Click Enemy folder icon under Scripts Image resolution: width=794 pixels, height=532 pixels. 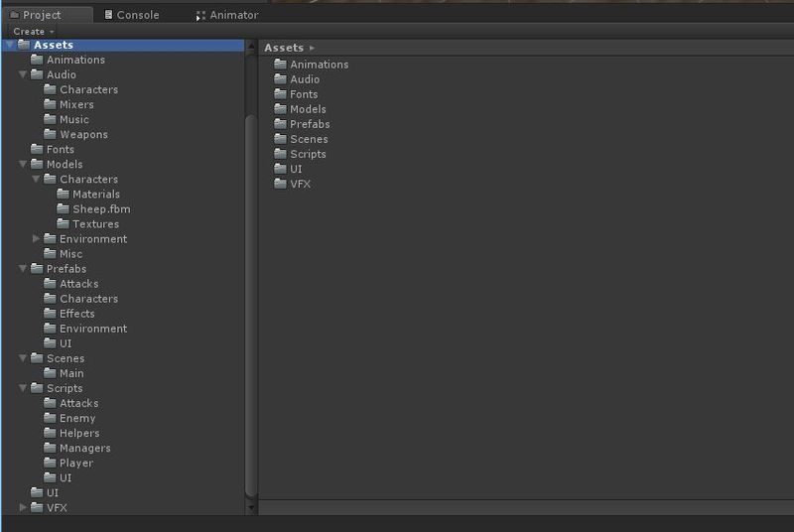point(50,418)
